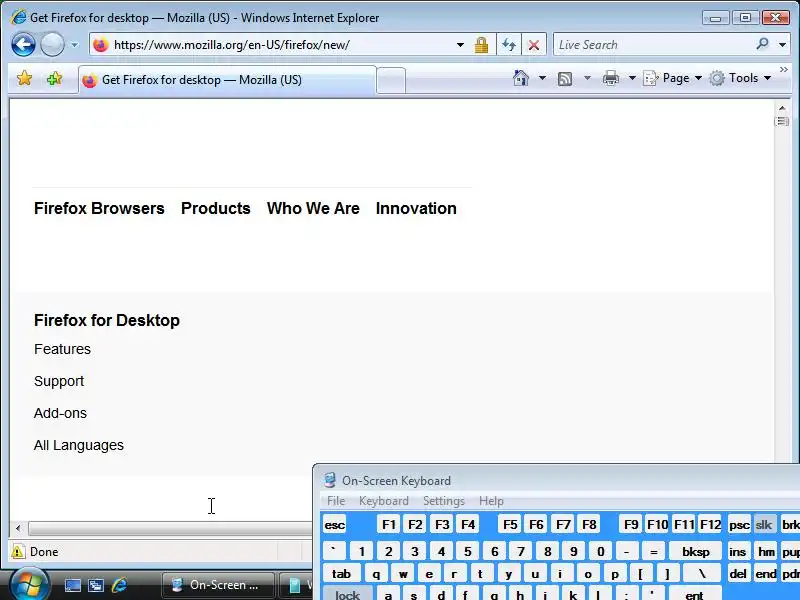The image size is (800, 600).
Task: Open a new blank tab
Action: (x=391, y=81)
